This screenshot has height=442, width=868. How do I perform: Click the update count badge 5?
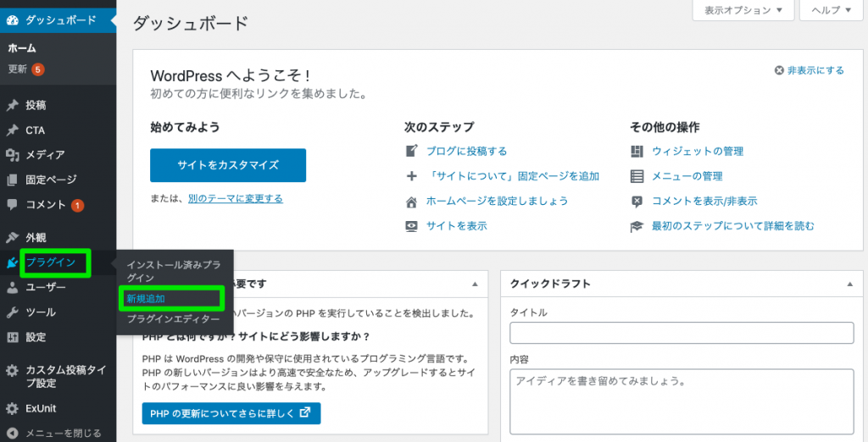(37, 69)
